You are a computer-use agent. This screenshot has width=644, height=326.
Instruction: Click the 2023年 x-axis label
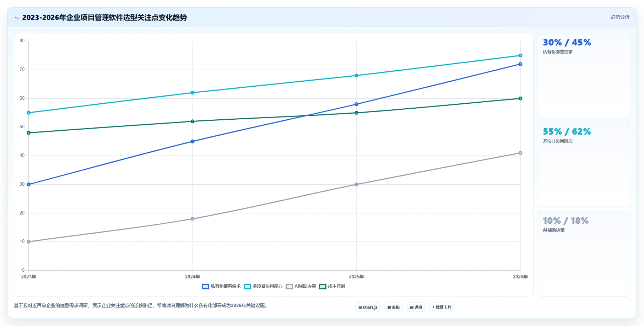28,277
